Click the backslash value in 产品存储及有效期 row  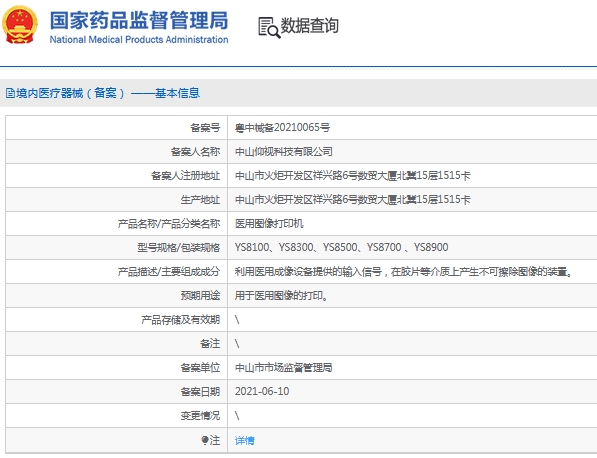click(x=237, y=319)
